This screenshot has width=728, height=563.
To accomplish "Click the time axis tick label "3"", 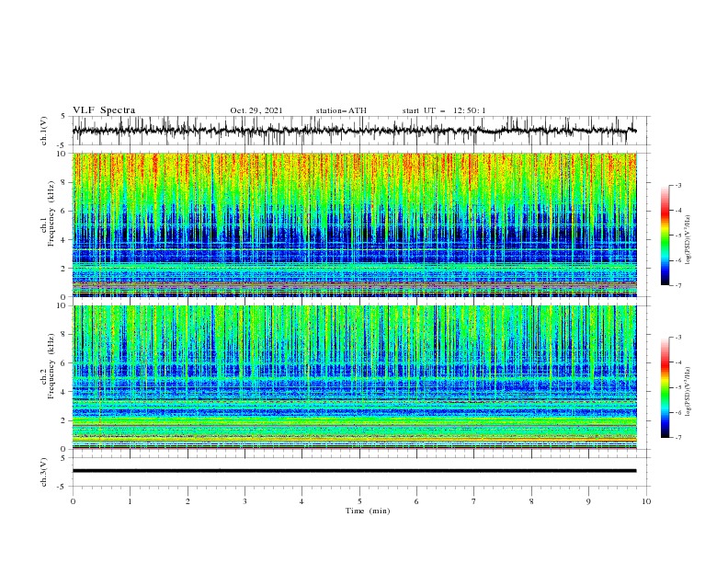I will point(245,501).
